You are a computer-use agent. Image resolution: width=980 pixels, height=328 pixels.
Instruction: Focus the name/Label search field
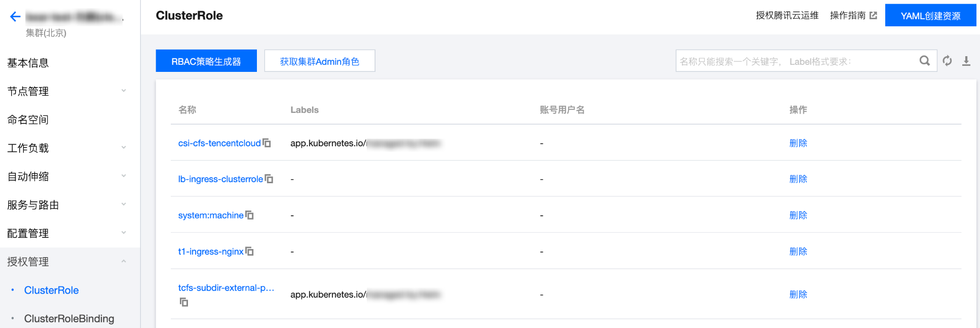(796, 61)
